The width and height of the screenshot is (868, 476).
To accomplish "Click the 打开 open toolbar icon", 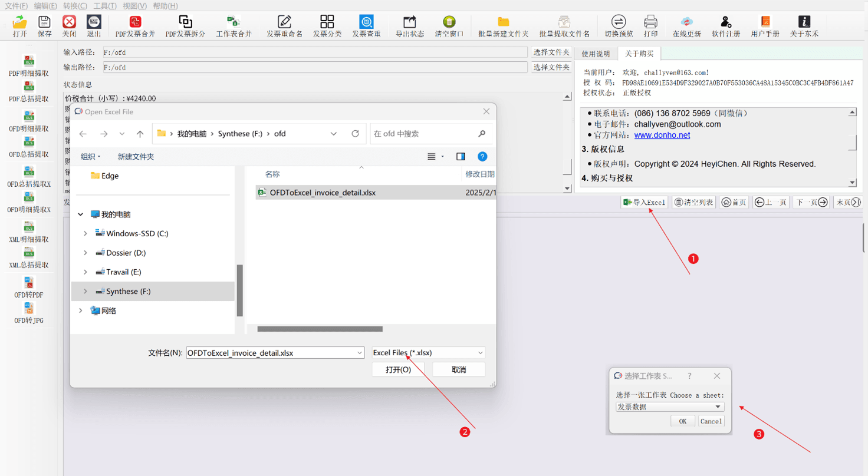I will click(x=20, y=27).
